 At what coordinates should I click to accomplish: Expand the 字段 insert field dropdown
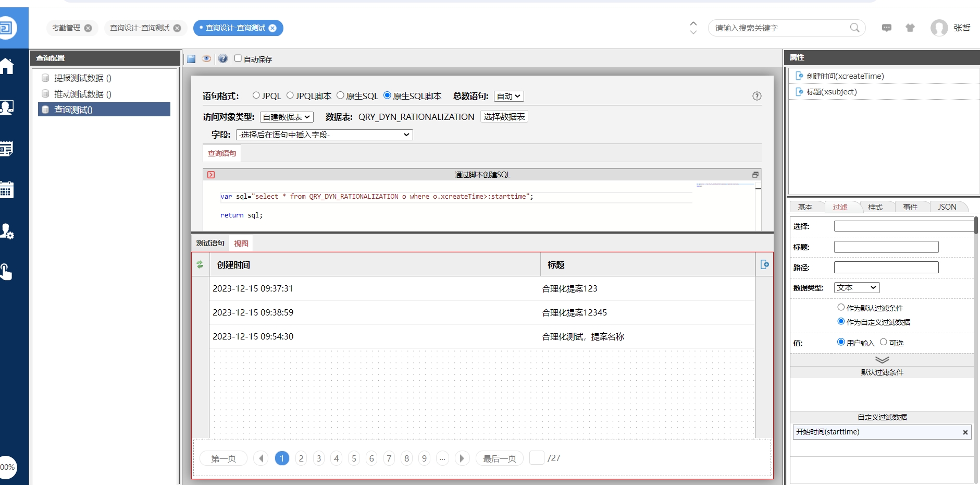[x=324, y=135]
